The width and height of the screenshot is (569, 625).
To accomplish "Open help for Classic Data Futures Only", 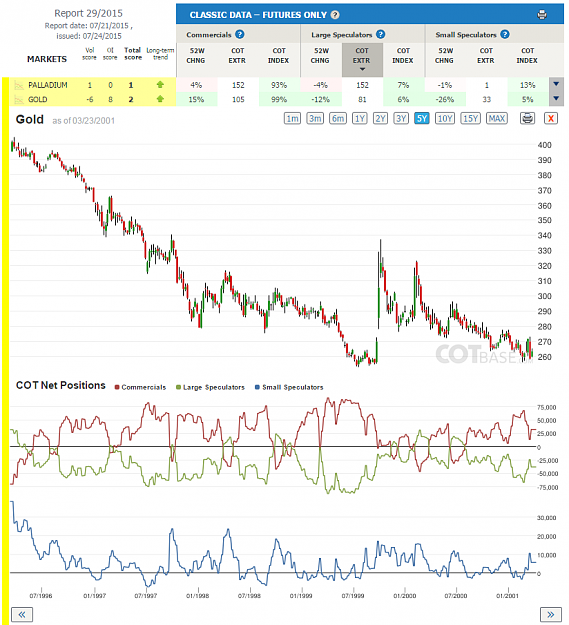I will click(335, 15).
